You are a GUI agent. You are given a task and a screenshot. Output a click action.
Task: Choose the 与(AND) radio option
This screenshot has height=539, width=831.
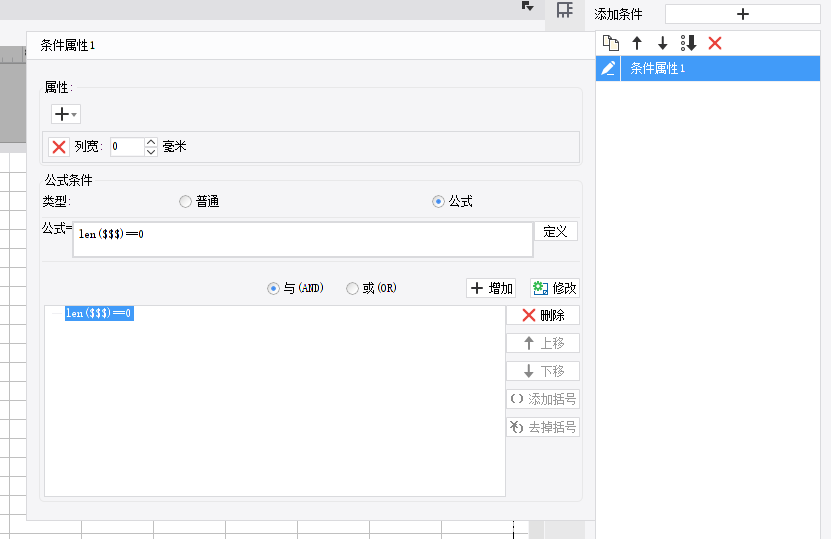tap(273, 288)
